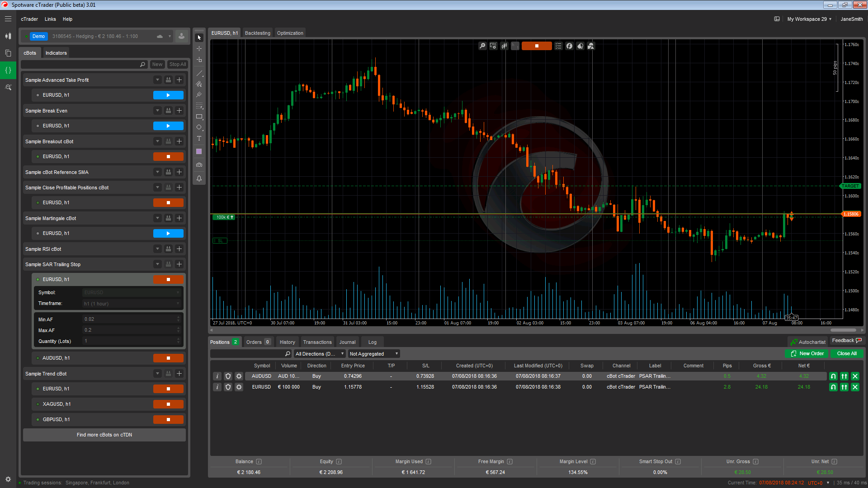Image resolution: width=868 pixels, height=488 pixels.
Task: Reverse the AUDUSD position
Action: [x=833, y=376]
